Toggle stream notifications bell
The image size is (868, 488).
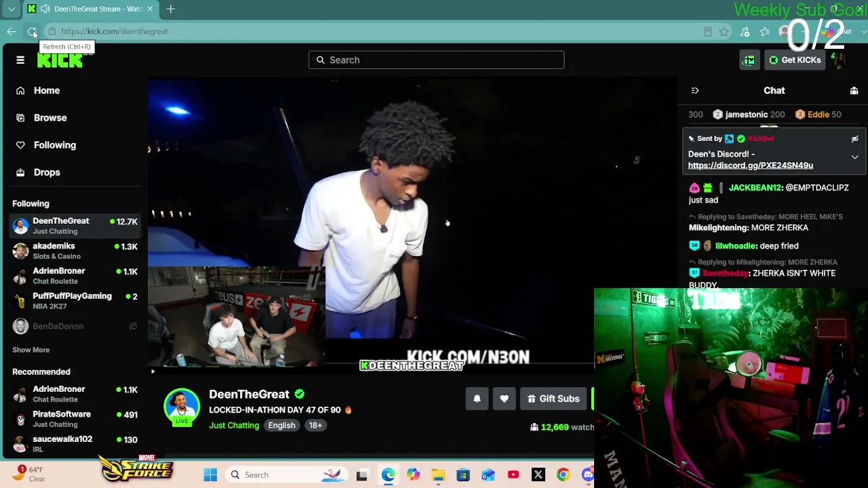point(477,399)
